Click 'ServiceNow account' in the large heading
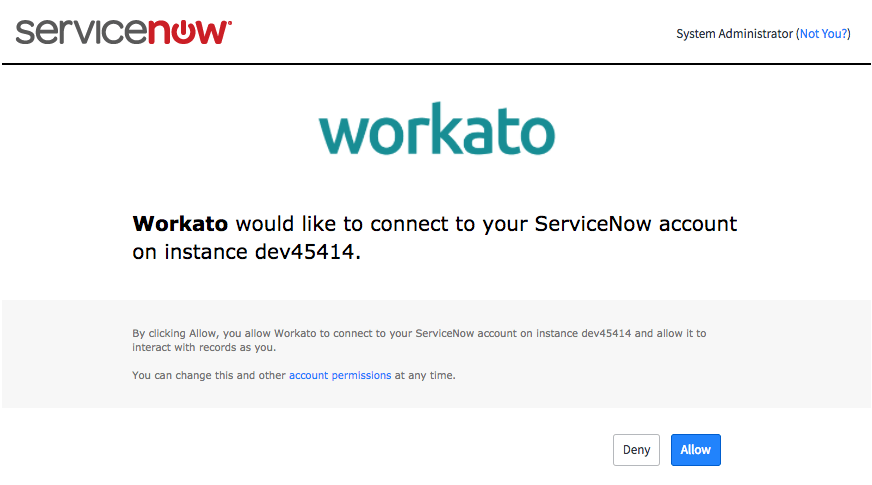This screenshot has width=872, height=485. (635, 223)
